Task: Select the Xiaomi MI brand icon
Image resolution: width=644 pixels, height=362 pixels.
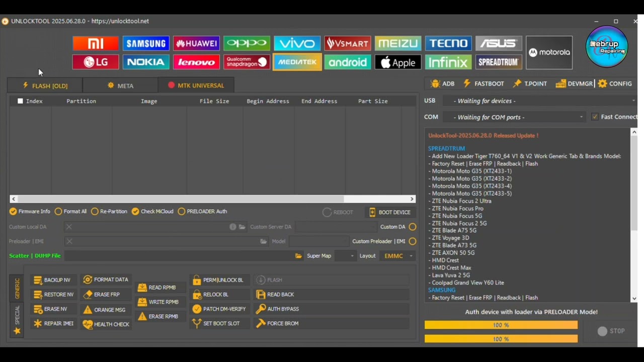Action: [96, 43]
